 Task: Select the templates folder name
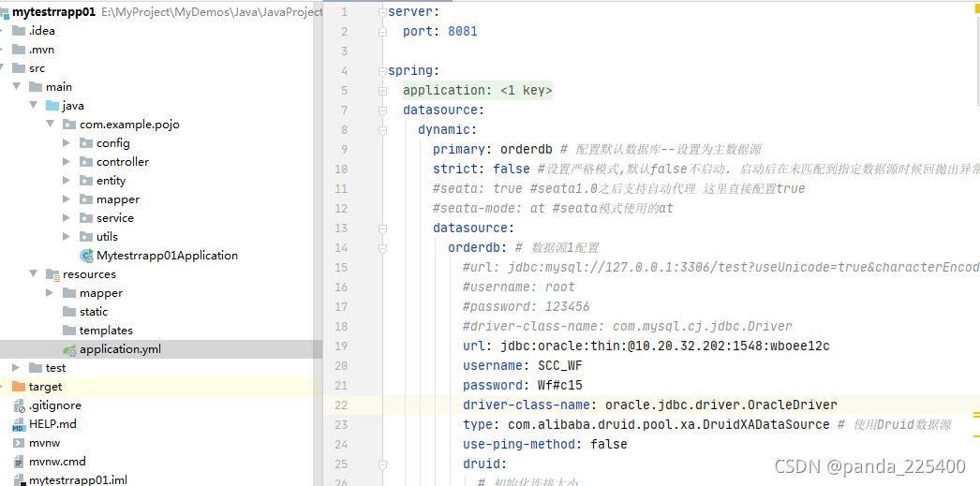pos(106,331)
